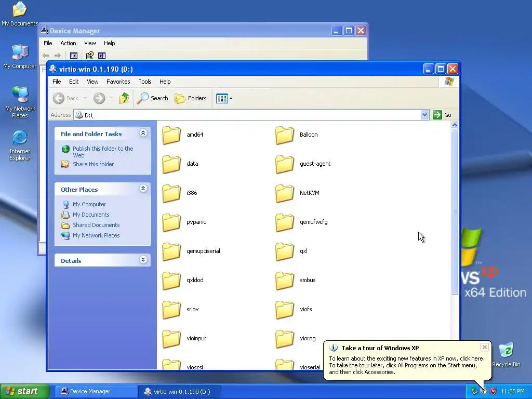532x399 pixels.
Task: Expand the Details panel
Action: pos(143,260)
